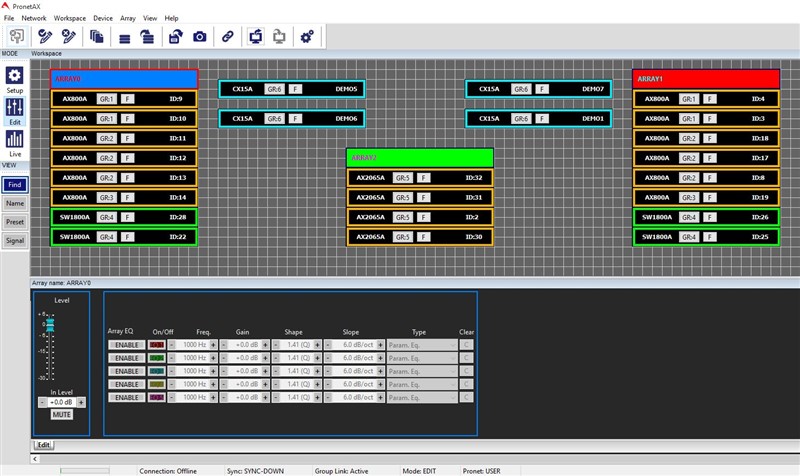
Task: Open the Workspace menu
Action: (x=70, y=18)
